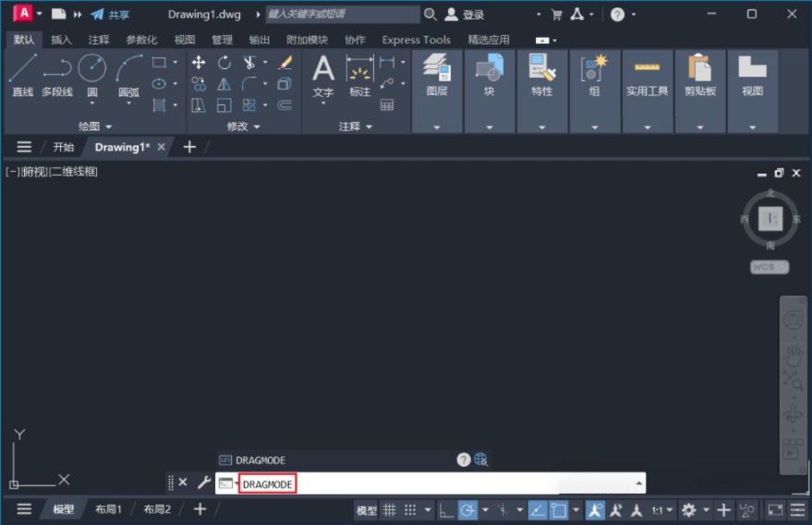The image size is (812, 525).
Task: Switch to the Annotate (注释) ribbon tab
Action: coord(99,40)
